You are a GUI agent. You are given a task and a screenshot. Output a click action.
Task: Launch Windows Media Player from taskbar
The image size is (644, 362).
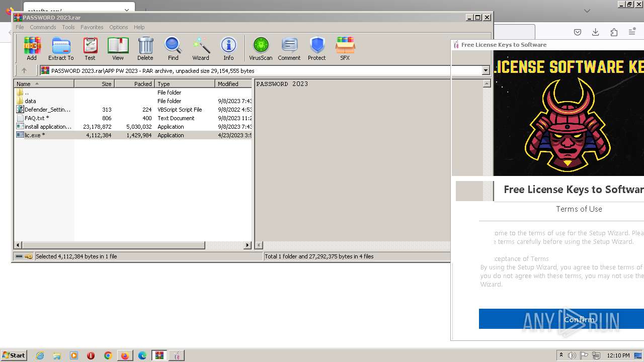click(74, 355)
